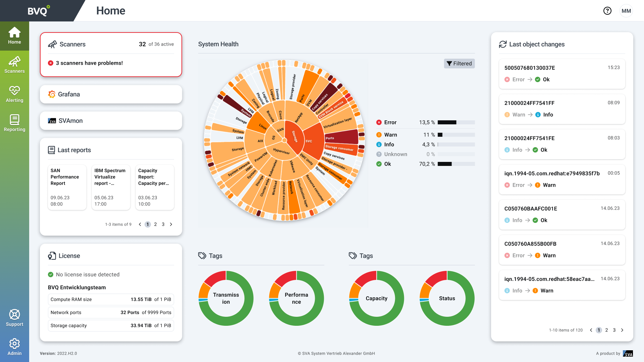Go to next page of object changes
This screenshot has width=644, height=362.
click(x=622, y=330)
